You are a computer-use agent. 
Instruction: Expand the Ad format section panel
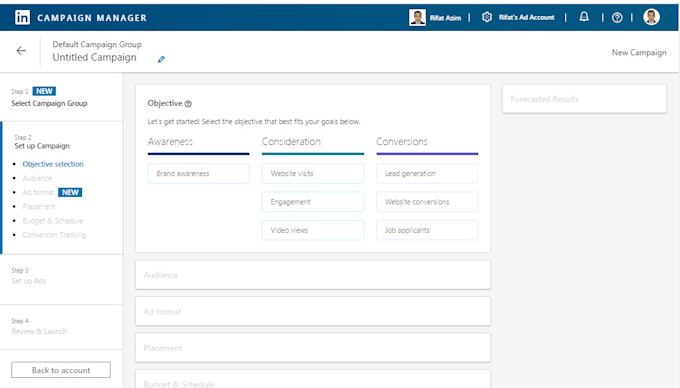pyautogui.click(x=313, y=311)
